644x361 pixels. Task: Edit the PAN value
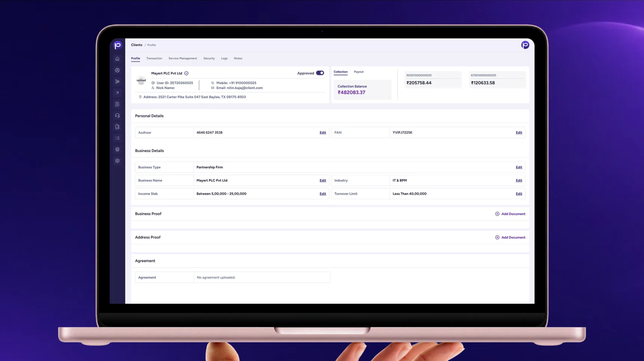pos(519,132)
